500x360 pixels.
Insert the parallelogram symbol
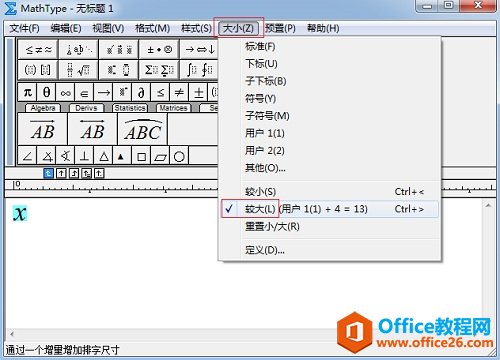(x=160, y=156)
